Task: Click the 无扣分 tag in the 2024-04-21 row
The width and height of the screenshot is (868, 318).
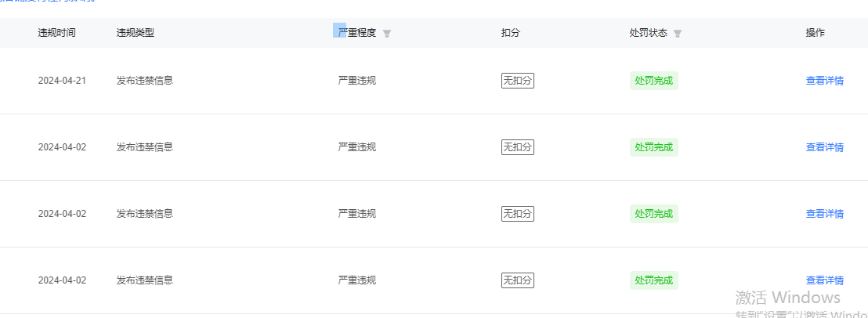Action: (x=517, y=81)
